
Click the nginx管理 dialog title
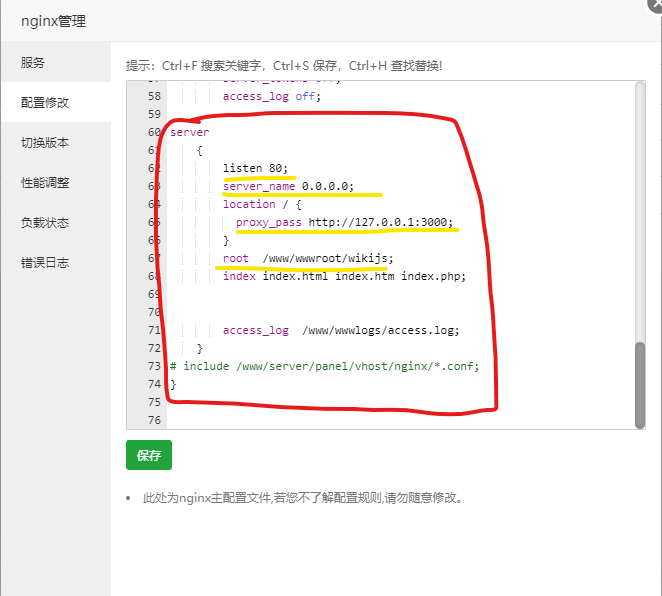pos(54,21)
